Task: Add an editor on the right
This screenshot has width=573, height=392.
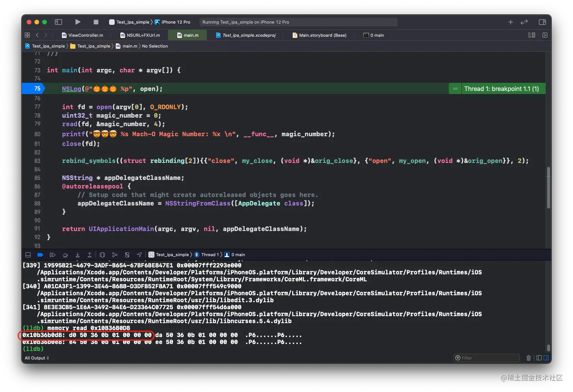Action: point(545,35)
